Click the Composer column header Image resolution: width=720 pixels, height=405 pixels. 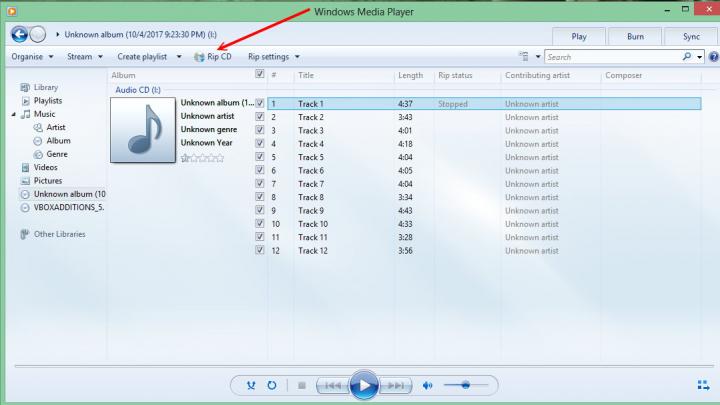624,75
